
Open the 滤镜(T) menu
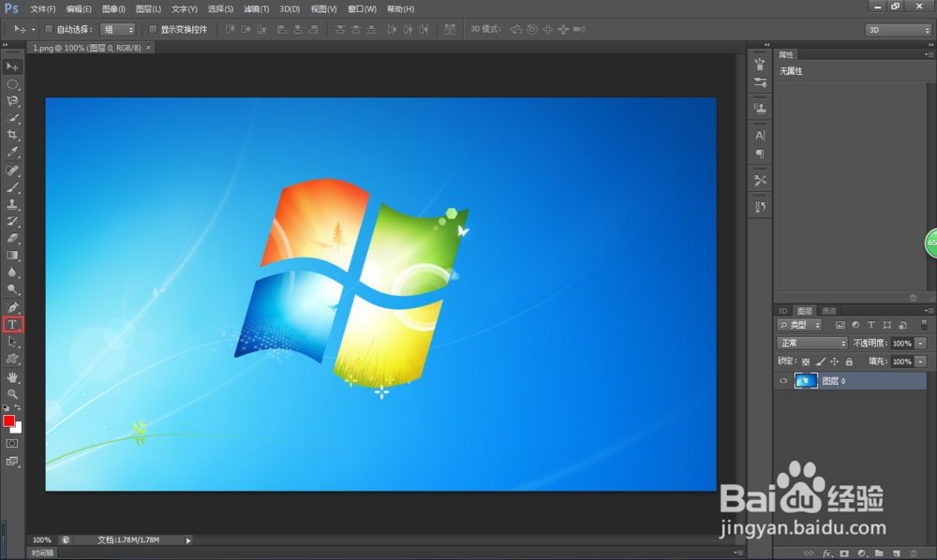257,9
